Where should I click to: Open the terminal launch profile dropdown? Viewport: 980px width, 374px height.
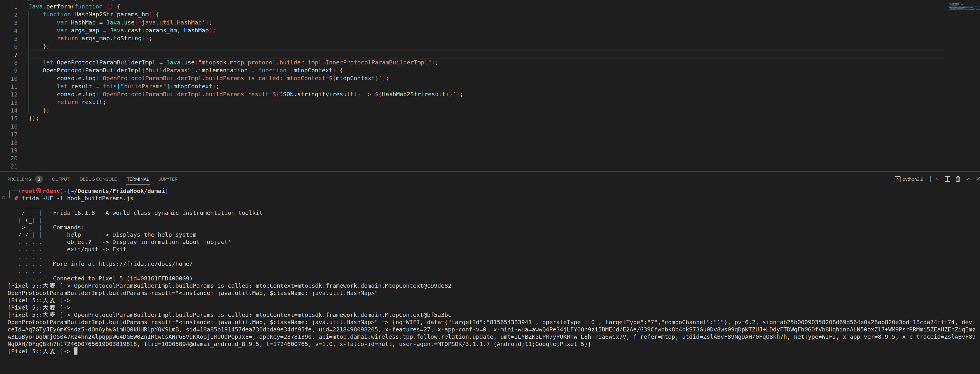click(937, 179)
